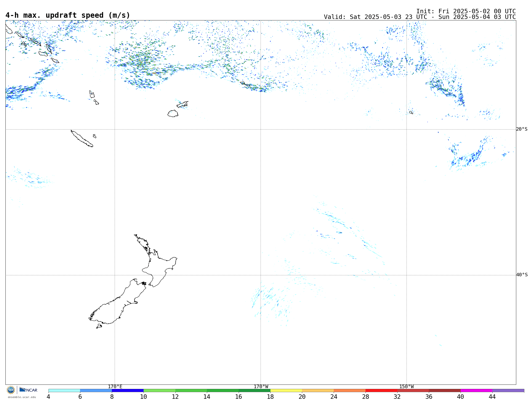
Task: Click the colorbar tick label 10
Action: point(144,397)
